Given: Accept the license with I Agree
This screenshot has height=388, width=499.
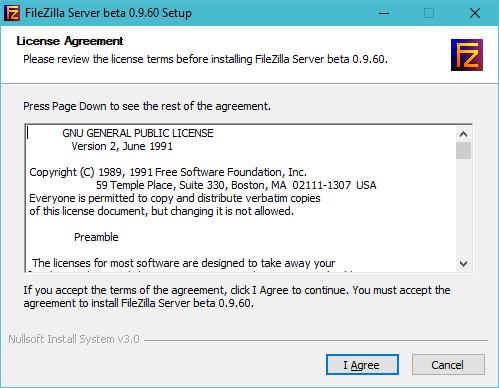Looking at the screenshot, I should [362, 365].
